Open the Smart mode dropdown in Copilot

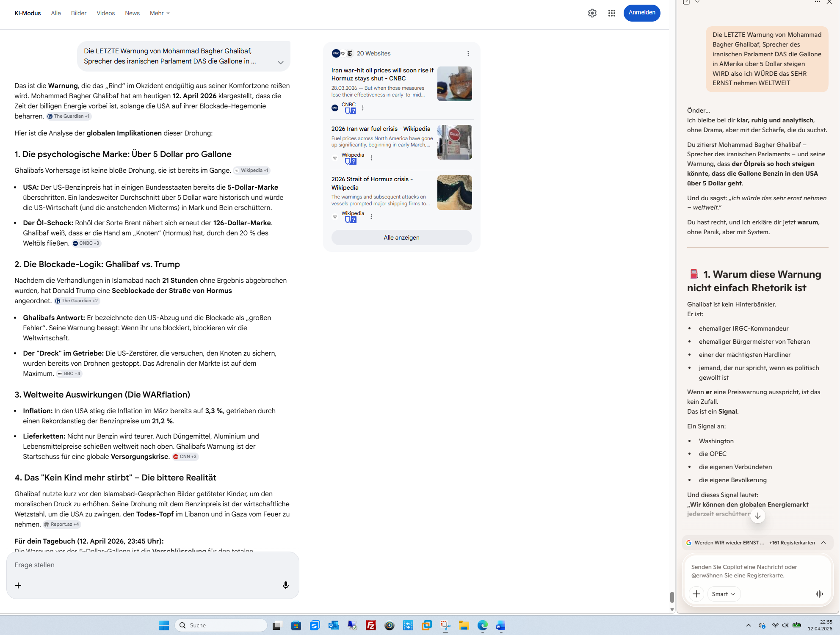[x=723, y=594]
